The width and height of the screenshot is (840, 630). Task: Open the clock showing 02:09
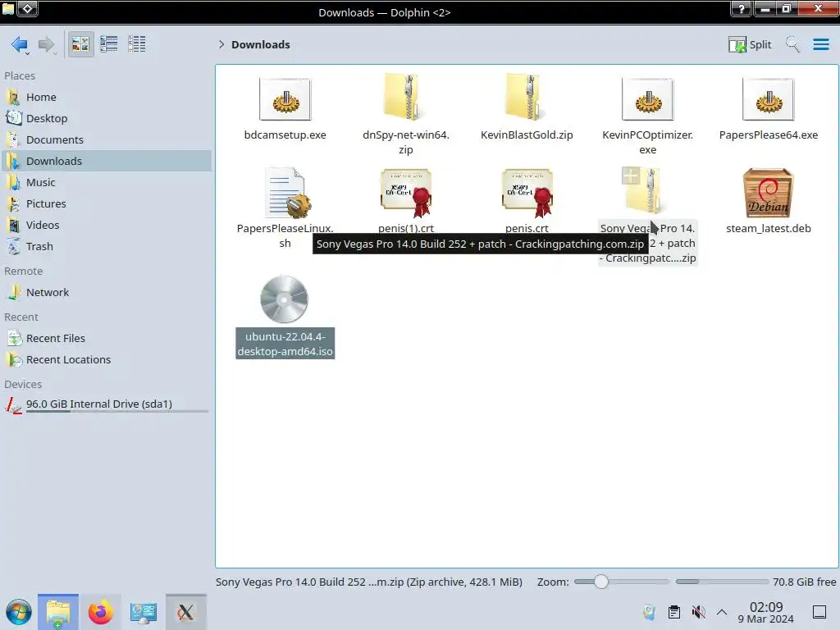coord(766,612)
